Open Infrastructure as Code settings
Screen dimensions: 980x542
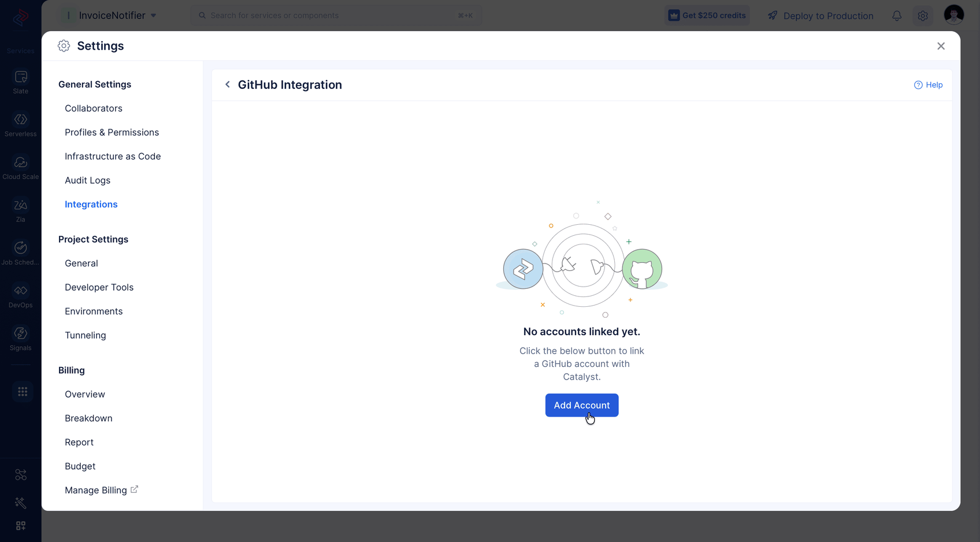click(x=113, y=156)
